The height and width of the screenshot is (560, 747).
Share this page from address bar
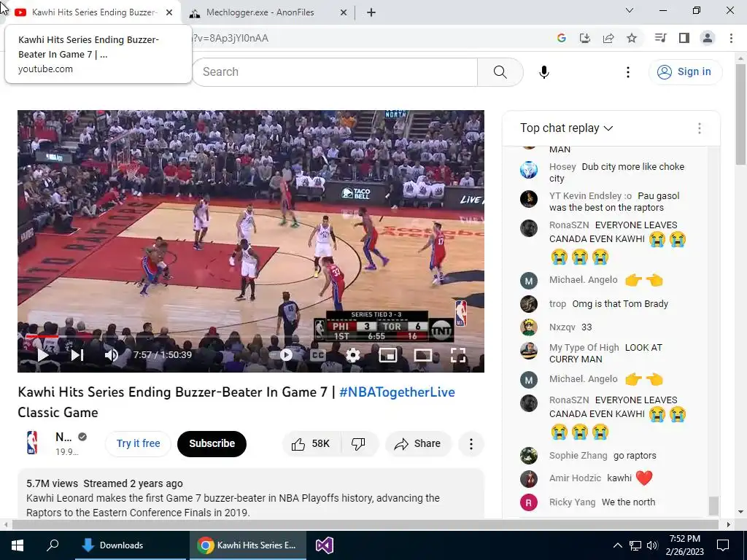pos(608,38)
